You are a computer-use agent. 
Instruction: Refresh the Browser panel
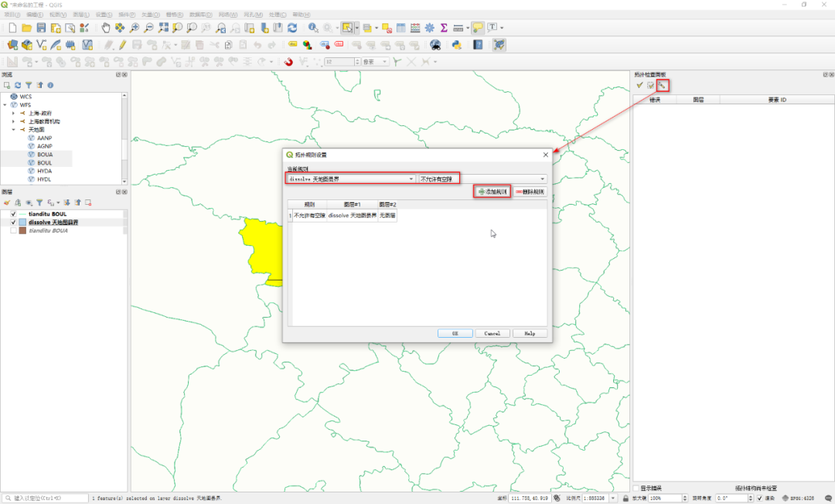[x=18, y=85]
